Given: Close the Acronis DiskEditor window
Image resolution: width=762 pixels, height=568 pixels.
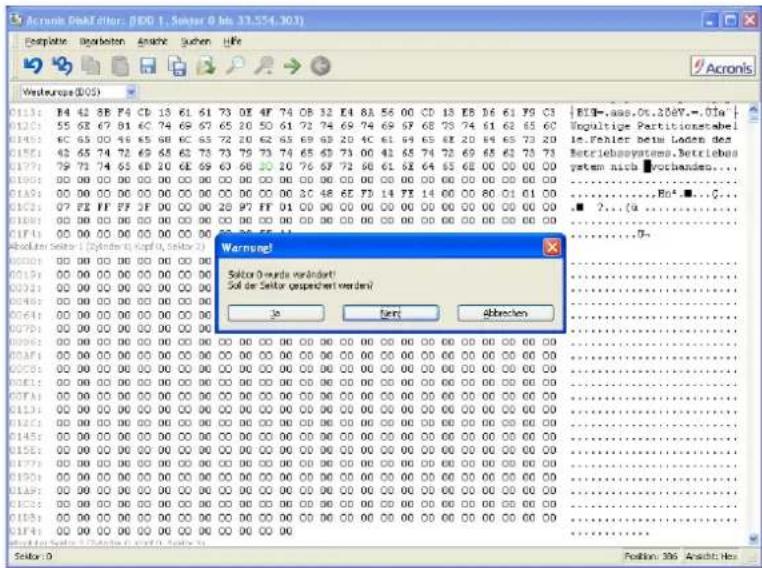Looking at the screenshot, I should click(750, 20).
